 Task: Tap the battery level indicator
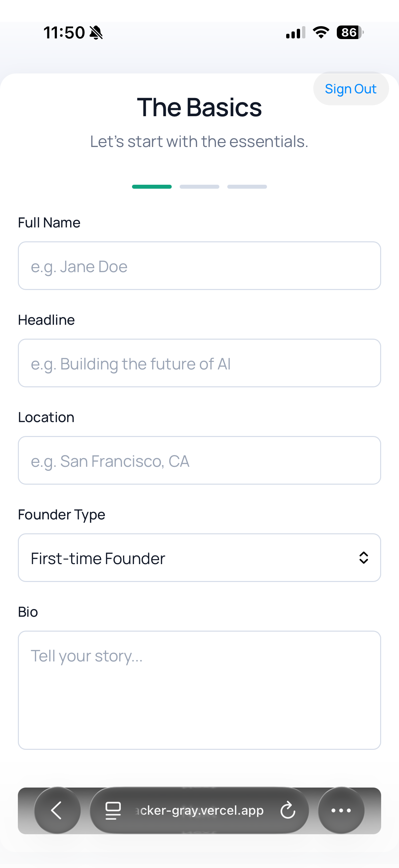click(x=350, y=32)
